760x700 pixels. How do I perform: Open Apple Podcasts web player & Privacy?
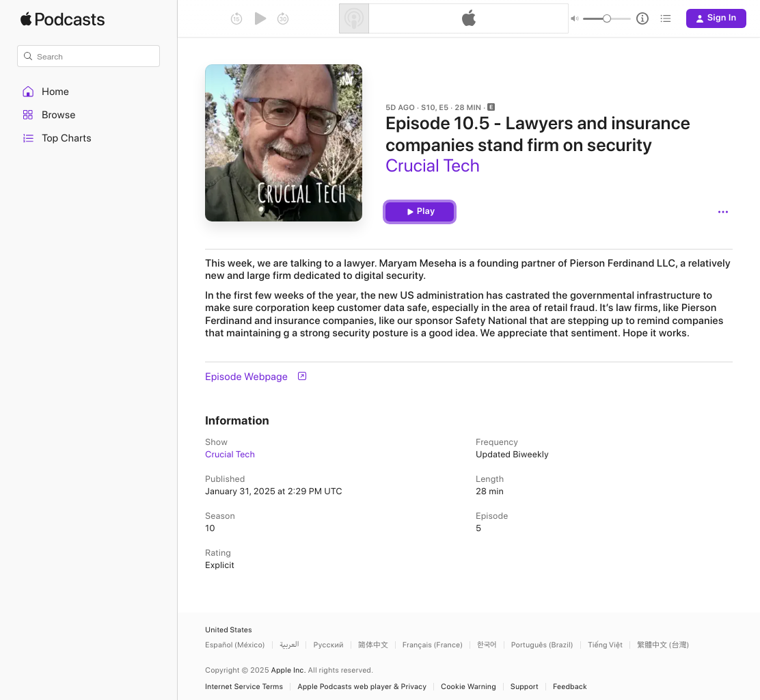pos(362,686)
